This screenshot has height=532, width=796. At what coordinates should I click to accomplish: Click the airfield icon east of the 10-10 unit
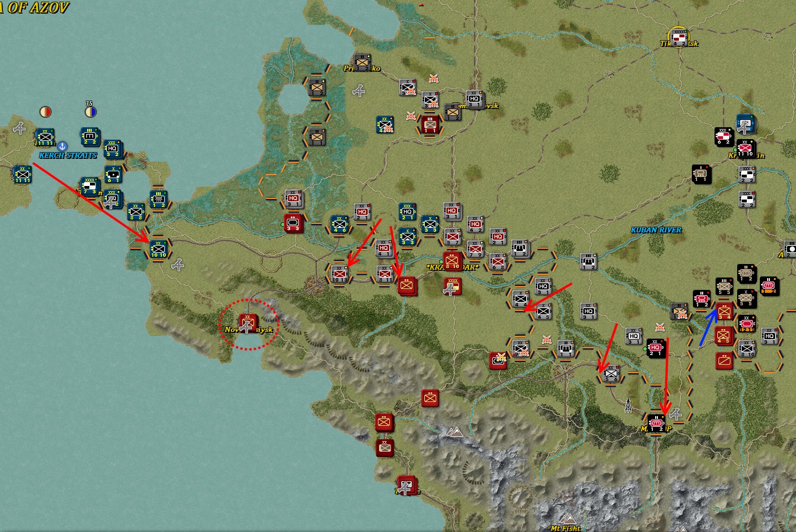point(178,265)
